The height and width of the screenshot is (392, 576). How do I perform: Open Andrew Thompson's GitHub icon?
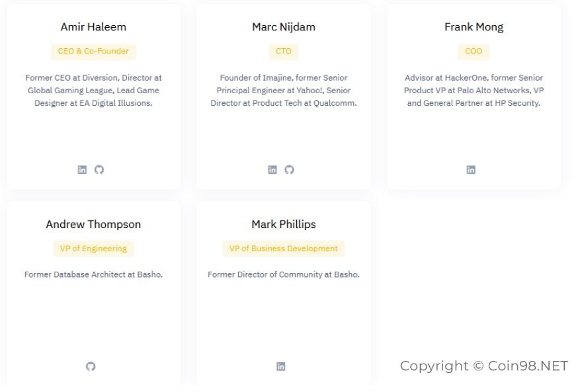click(x=91, y=366)
